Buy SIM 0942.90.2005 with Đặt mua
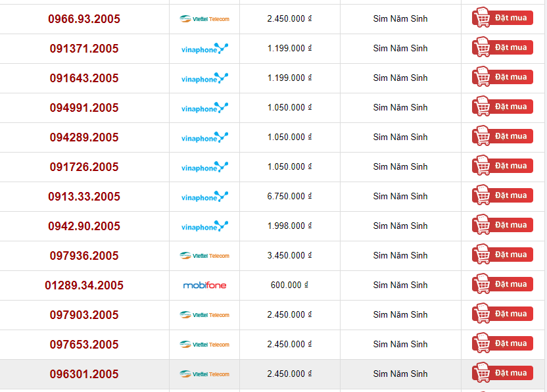547x392 pixels. click(x=502, y=224)
